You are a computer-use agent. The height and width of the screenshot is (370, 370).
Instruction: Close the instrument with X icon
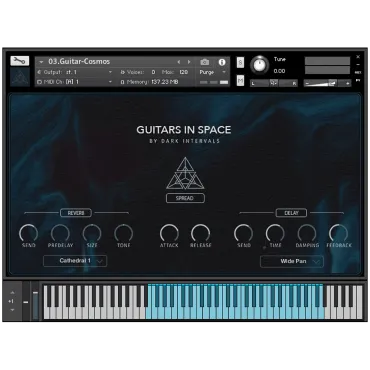[358, 57]
